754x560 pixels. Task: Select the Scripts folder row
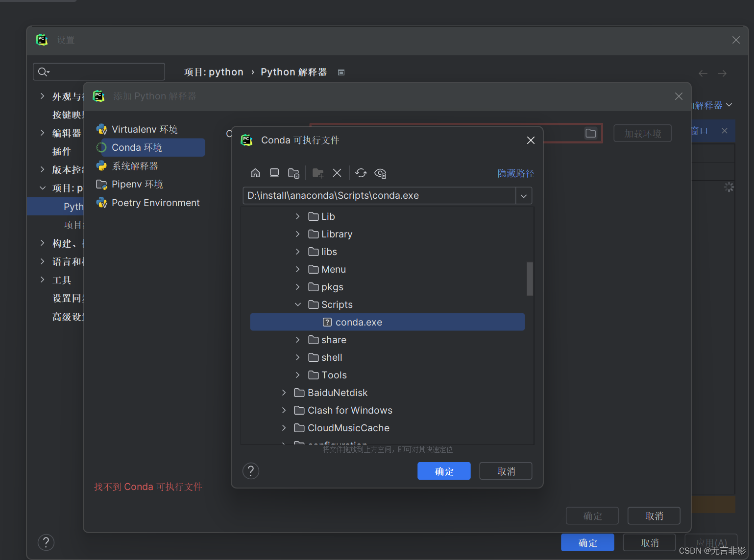388,304
